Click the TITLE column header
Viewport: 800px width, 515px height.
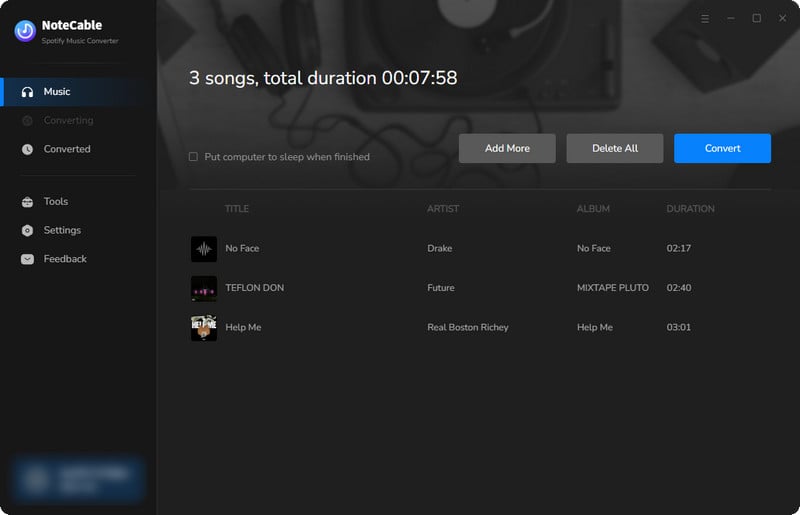coord(237,209)
